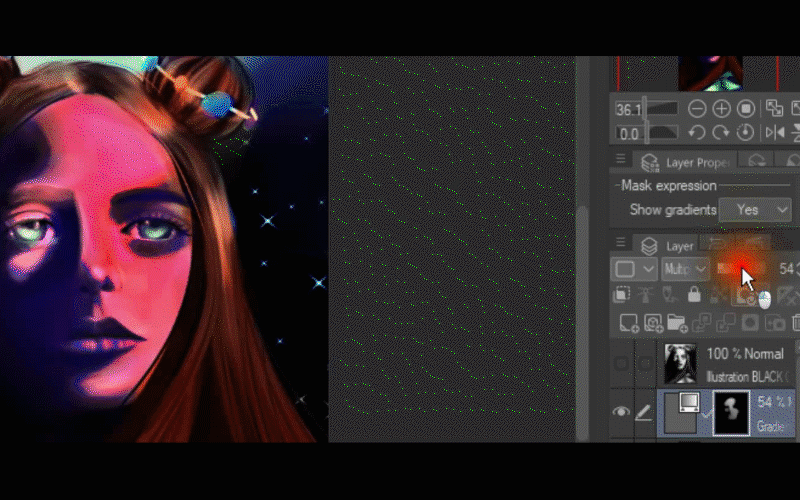Open the layer blending mode dropdown
Image resolution: width=800 pixels, height=500 pixels.
pos(685,269)
